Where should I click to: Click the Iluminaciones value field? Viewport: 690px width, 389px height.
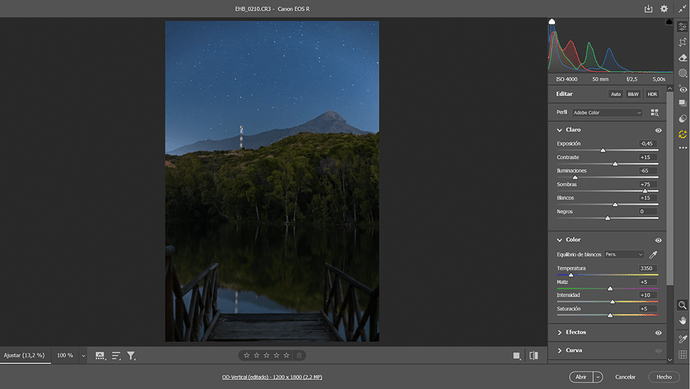click(648, 171)
